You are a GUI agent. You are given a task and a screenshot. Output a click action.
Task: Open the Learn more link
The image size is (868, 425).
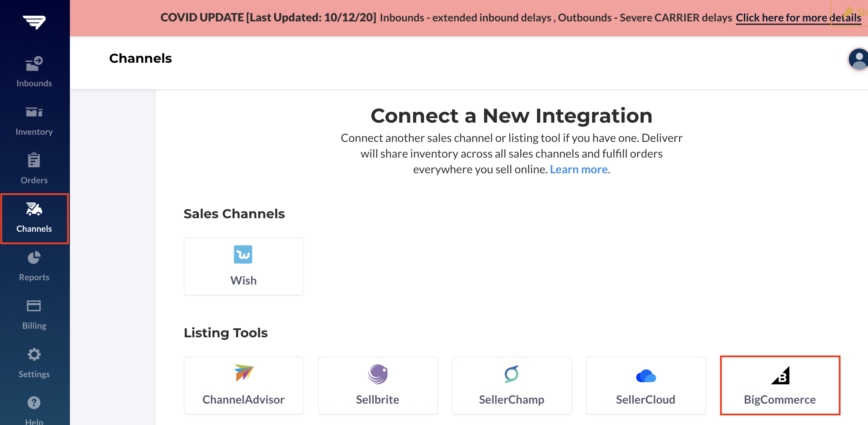(x=579, y=169)
